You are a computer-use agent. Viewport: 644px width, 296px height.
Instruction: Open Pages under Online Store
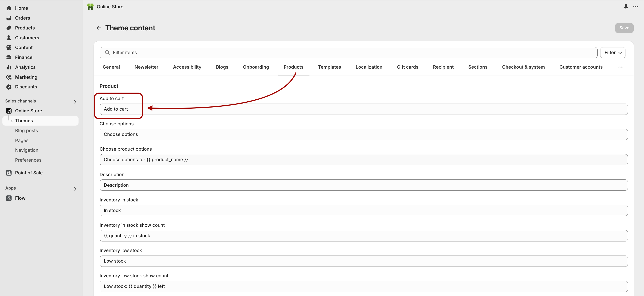tap(22, 140)
